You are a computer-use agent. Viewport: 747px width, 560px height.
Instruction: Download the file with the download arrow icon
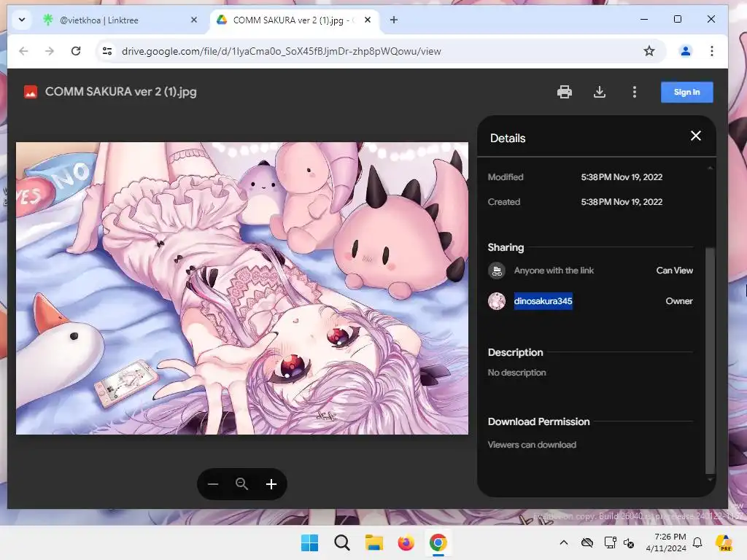600,92
